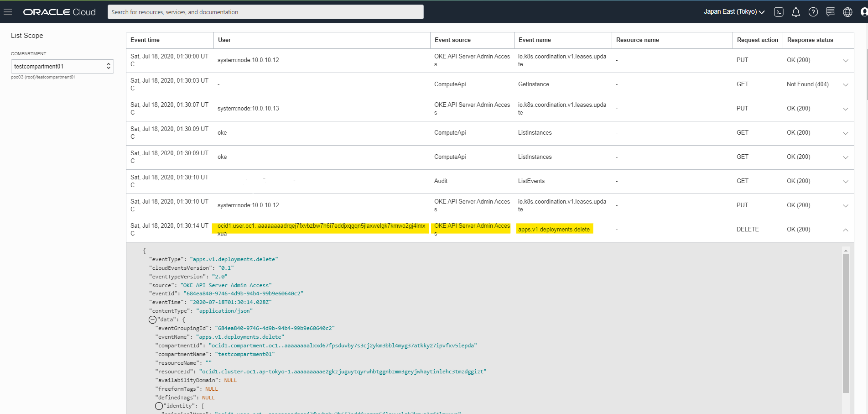Click the Sat, Jul 18, 2020, 01:30:14 time cell
Viewport: 868px width, 414px height.
point(169,230)
